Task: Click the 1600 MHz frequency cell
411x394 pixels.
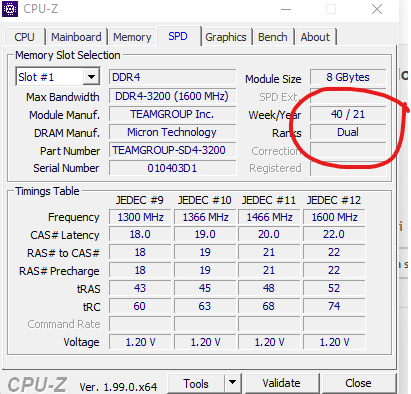Action: [x=334, y=217]
